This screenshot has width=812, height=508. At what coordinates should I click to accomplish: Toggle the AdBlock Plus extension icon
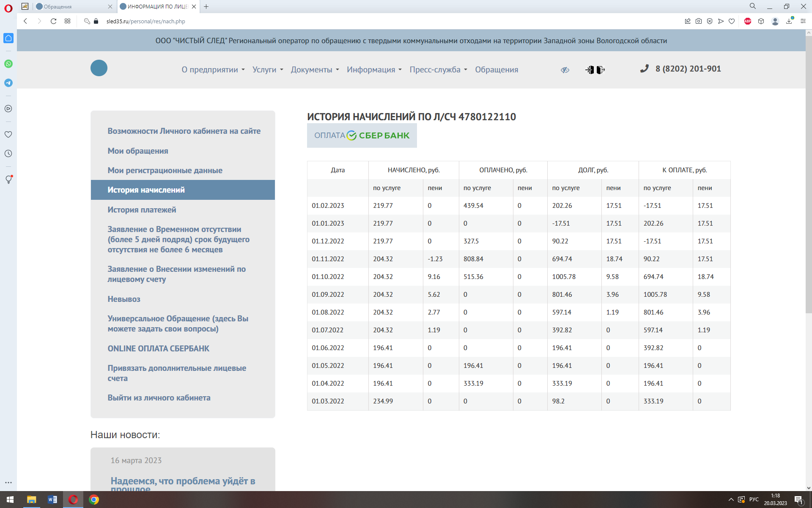point(747,21)
